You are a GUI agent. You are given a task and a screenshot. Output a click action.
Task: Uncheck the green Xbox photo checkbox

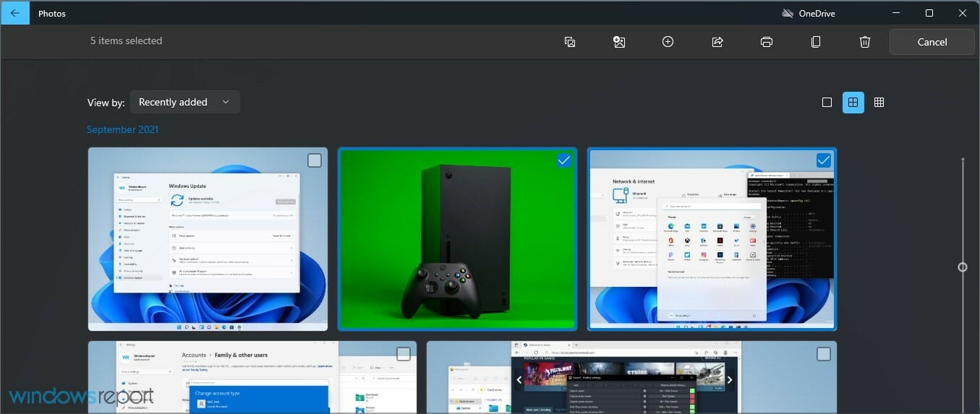(x=565, y=160)
